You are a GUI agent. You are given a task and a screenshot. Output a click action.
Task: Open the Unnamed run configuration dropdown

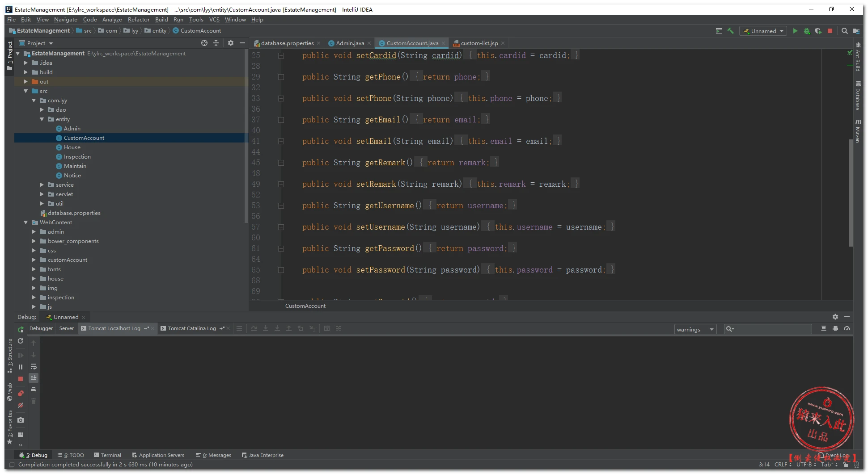763,31
